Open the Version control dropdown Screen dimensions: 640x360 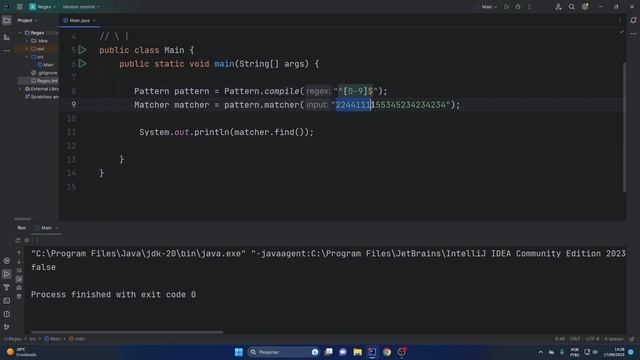(80, 7)
